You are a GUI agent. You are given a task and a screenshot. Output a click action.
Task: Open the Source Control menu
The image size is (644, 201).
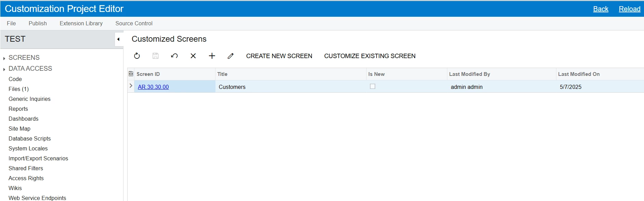click(x=134, y=23)
